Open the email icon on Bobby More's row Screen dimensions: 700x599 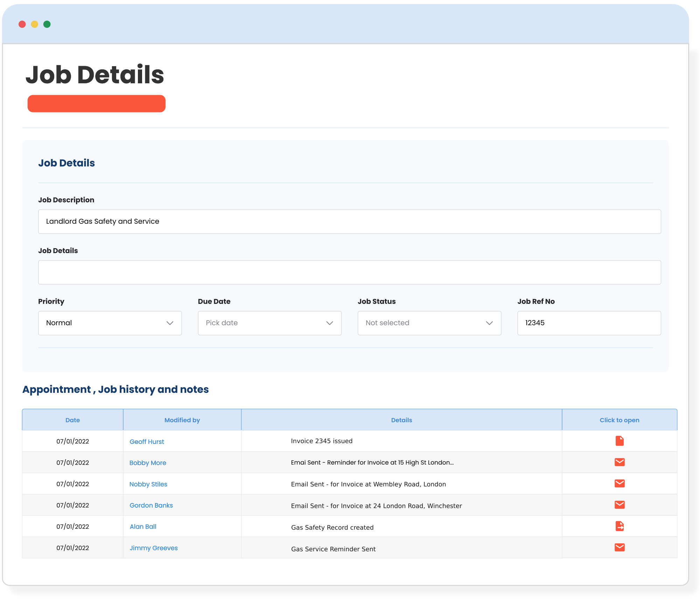[619, 462]
